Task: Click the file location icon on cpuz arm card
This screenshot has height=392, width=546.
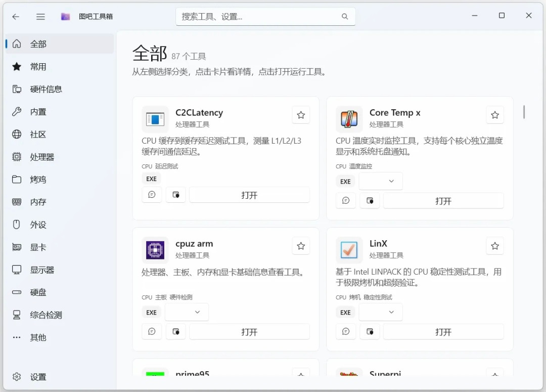Action: coord(176,331)
